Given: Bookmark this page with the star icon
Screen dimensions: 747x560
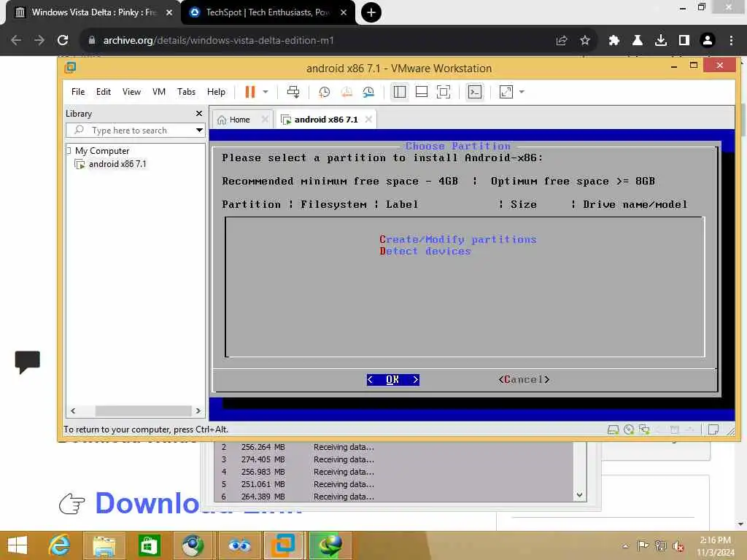Looking at the screenshot, I should [x=585, y=41].
